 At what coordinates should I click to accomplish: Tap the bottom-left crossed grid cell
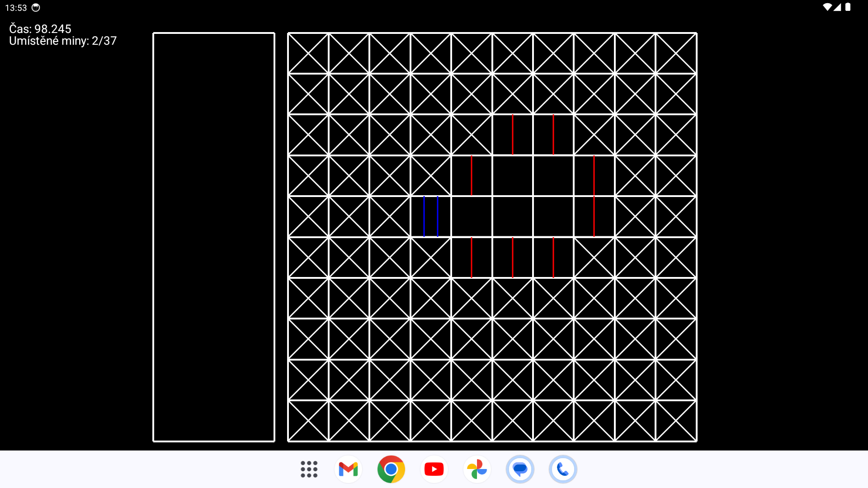[x=308, y=421]
